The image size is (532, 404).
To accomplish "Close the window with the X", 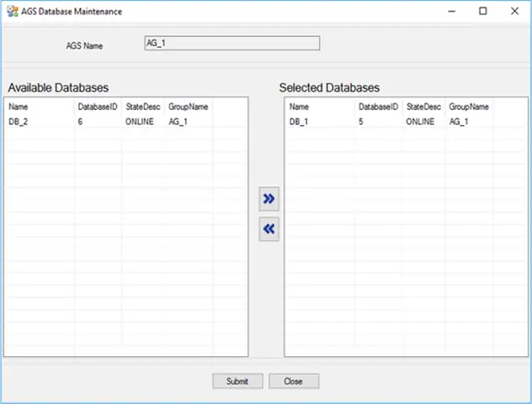I will [514, 11].
